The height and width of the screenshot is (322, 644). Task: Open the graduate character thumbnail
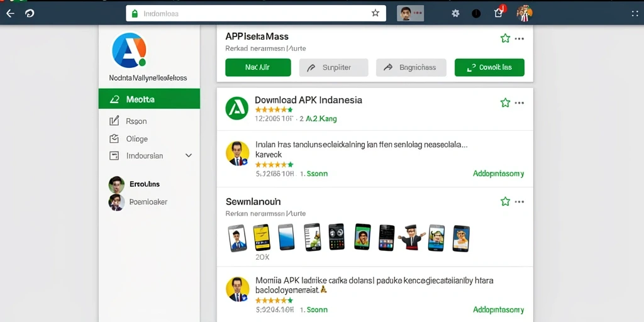[411, 237]
